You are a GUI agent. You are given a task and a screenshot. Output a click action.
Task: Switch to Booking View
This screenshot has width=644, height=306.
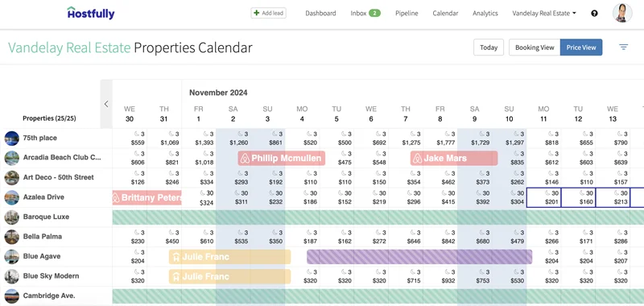[535, 48]
